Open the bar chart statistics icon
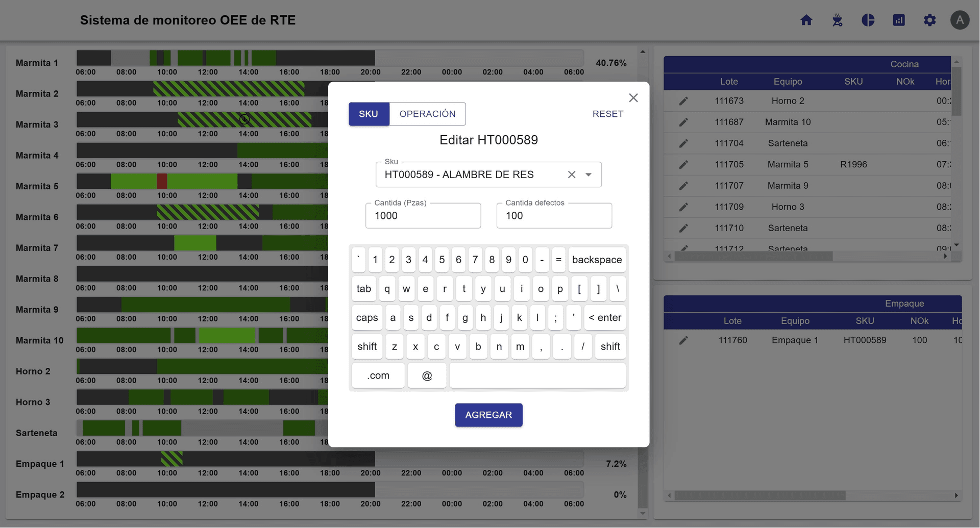980x528 pixels. pos(899,20)
